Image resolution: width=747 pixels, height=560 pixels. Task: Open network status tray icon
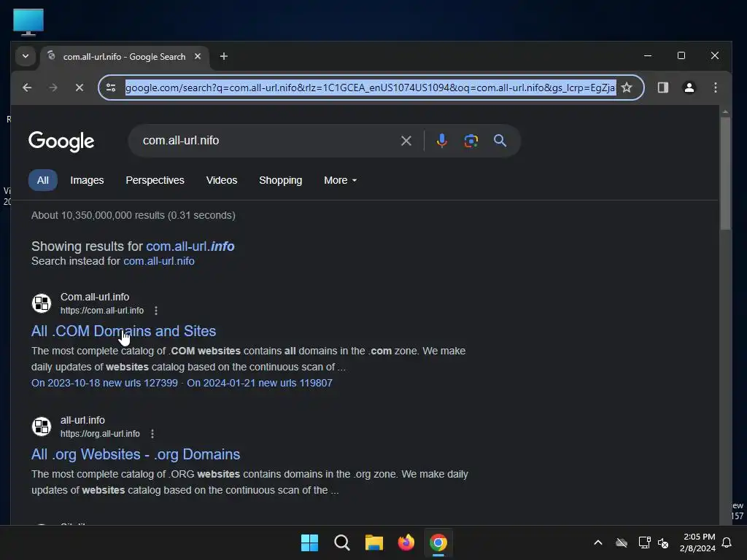(x=645, y=542)
